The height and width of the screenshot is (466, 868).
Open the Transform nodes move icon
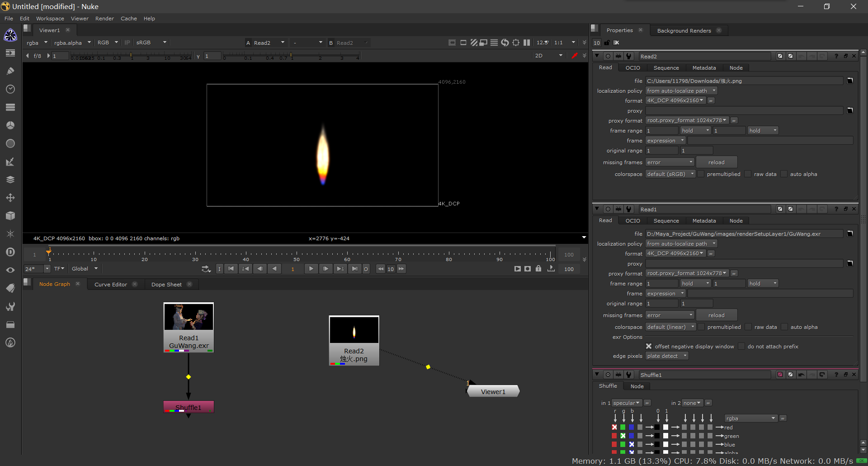pyautogui.click(x=10, y=198)
